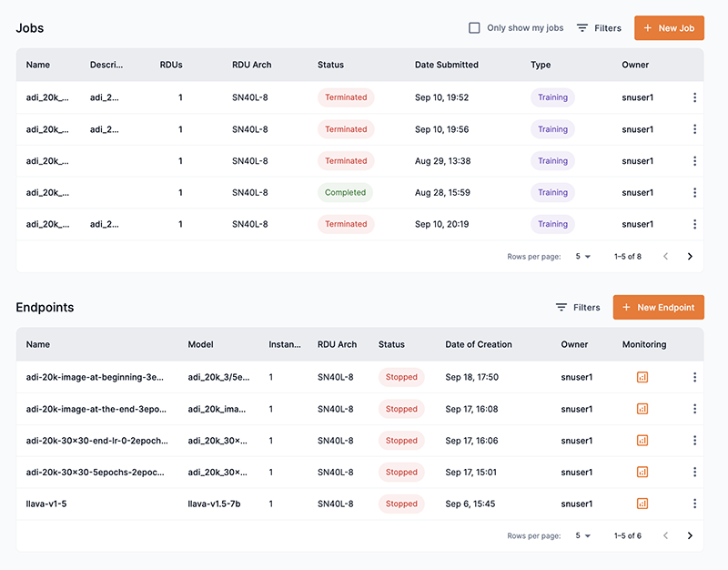
Task: Create a new job with the New Job button
Action: [x=669, y=28]
